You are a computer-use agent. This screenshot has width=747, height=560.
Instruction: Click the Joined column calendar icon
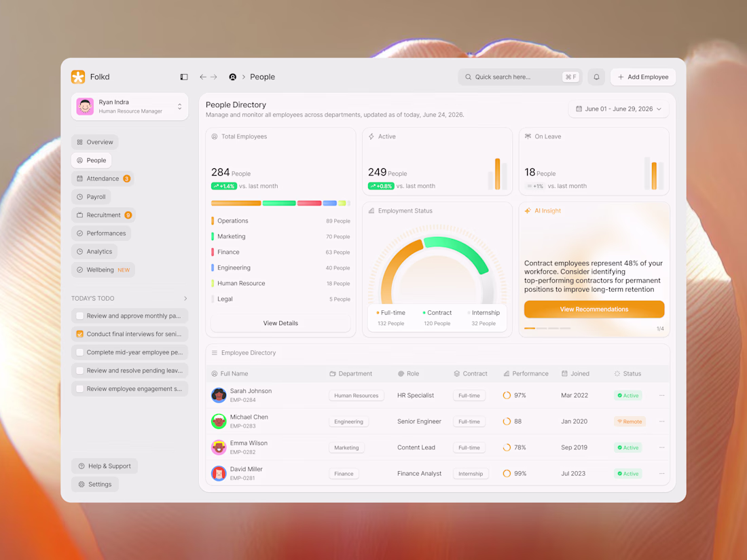click(564, 374)
